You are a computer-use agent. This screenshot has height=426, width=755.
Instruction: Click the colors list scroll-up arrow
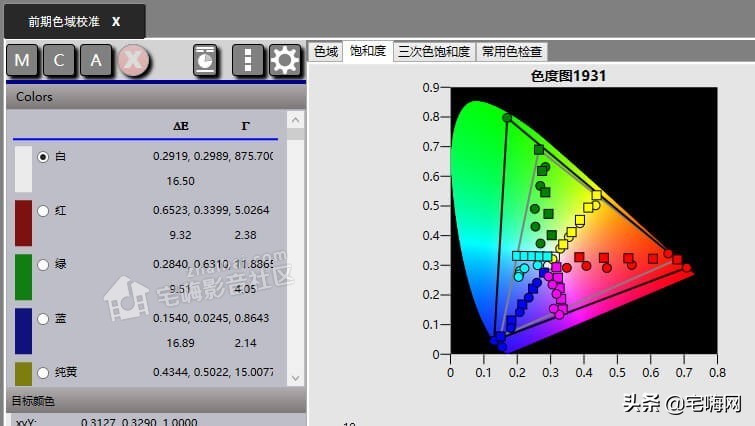pos(295,119)
